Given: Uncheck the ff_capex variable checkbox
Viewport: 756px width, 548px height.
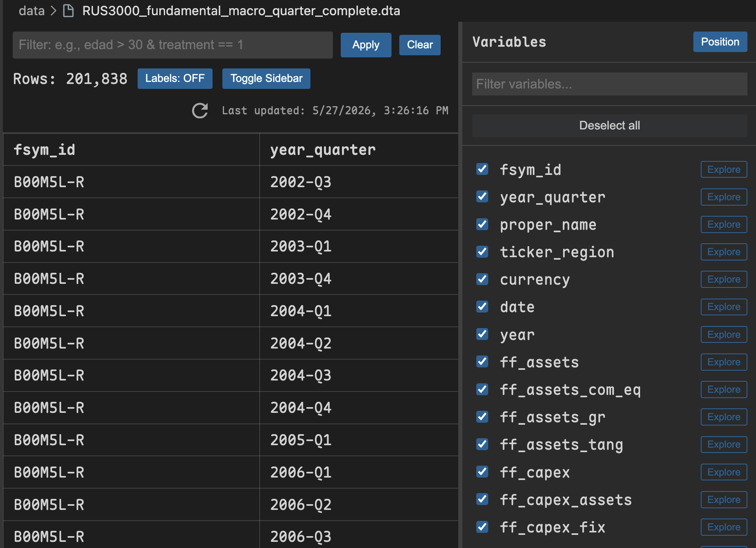Looking at the screenshot, I should tap(482, 472).
